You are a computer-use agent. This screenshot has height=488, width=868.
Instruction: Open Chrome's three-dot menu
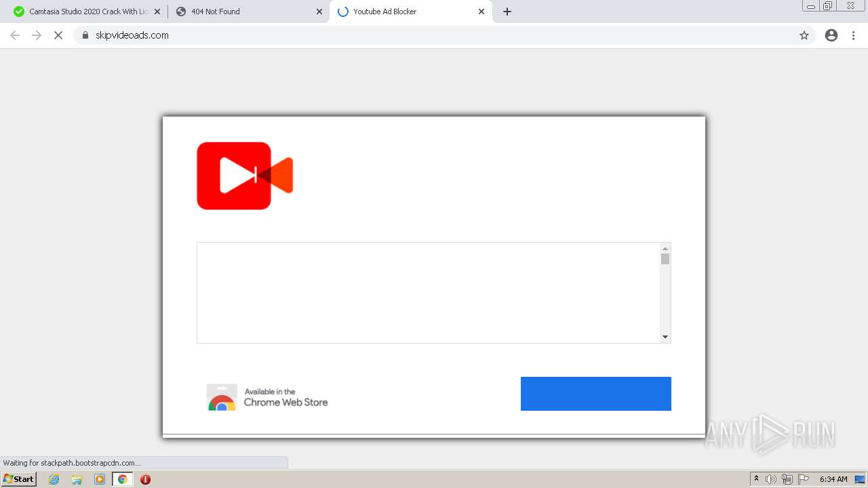(x=854, y=35)
